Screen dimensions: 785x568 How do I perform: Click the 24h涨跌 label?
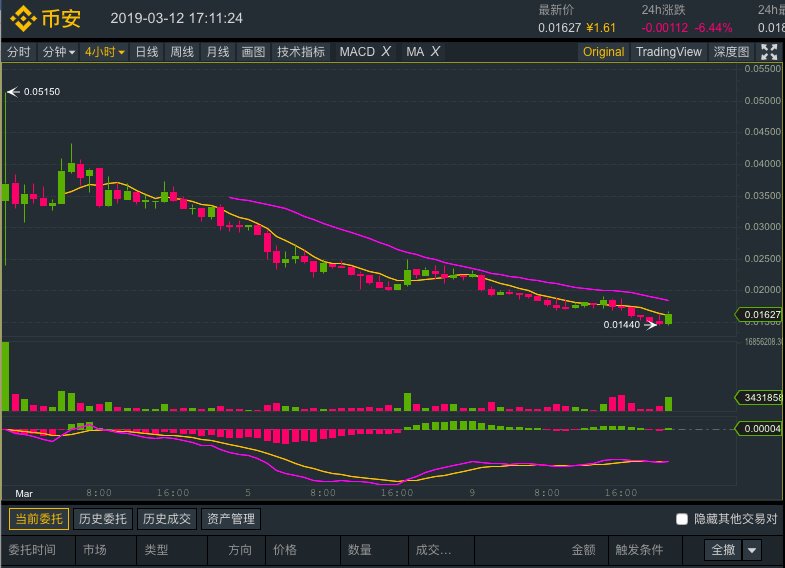pos(663,10)
